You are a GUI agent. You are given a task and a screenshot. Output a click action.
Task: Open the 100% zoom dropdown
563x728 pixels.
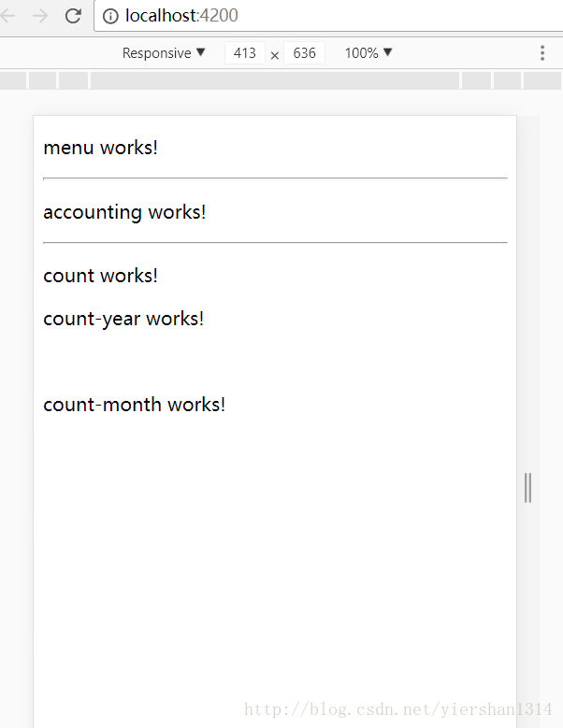pos(368,53)
